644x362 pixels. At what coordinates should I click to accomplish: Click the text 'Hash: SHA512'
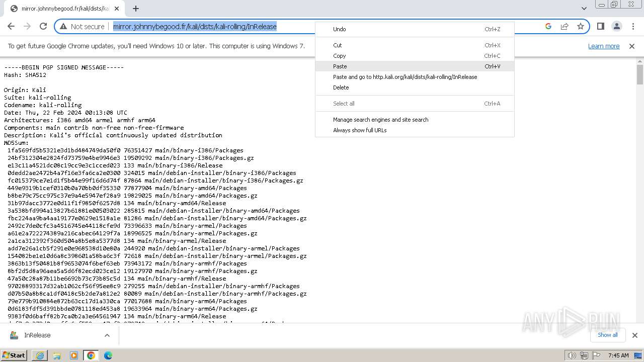25,75
